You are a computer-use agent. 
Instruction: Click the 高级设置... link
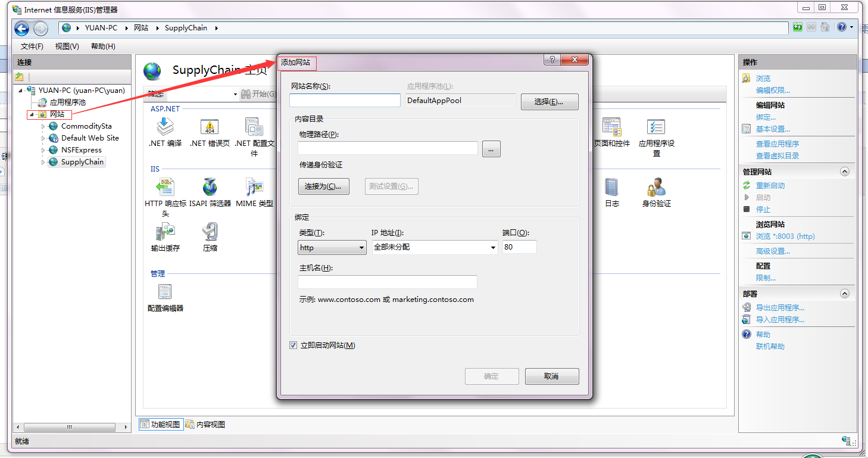pyautogui.click(x=773, y=251)
